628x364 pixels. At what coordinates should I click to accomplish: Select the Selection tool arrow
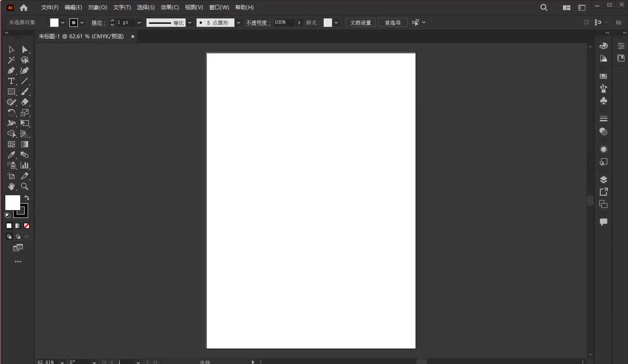pos(11,50)
